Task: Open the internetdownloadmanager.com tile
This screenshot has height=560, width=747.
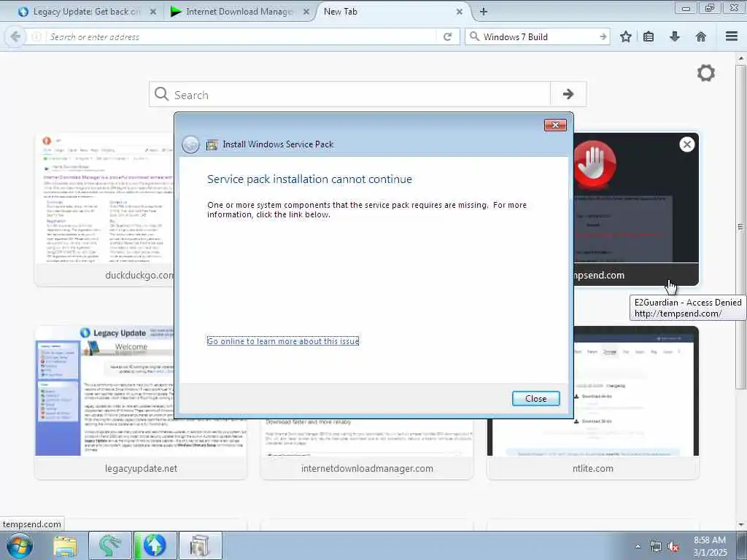Action: click(367, 450)
